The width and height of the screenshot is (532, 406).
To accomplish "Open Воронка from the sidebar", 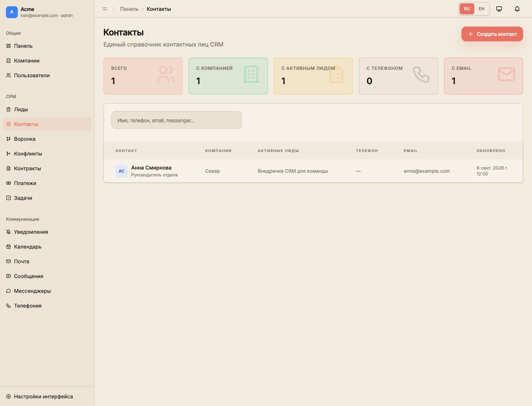I will coord(47,139).
